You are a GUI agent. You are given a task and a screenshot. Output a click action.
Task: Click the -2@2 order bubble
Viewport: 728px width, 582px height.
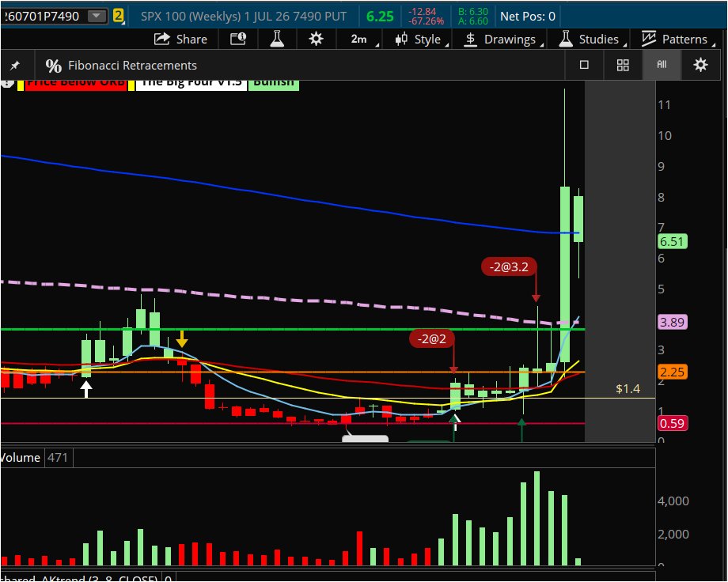click(x=432, y=338)
